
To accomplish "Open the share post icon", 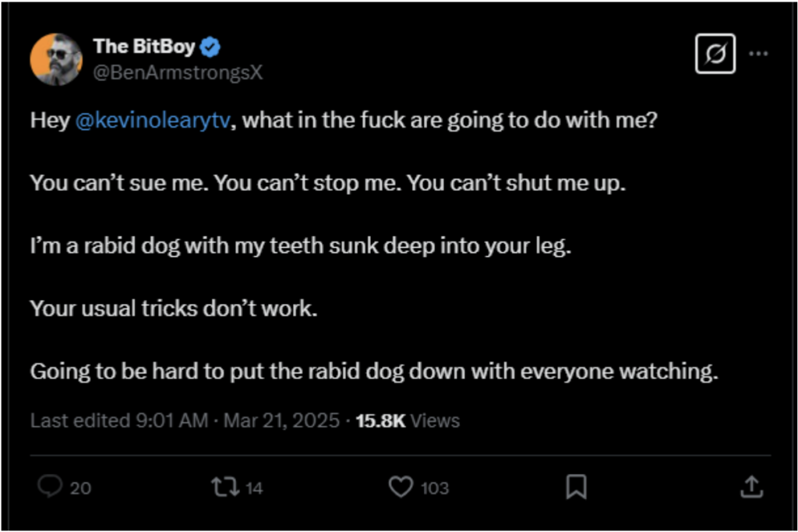I will [750, 488].
